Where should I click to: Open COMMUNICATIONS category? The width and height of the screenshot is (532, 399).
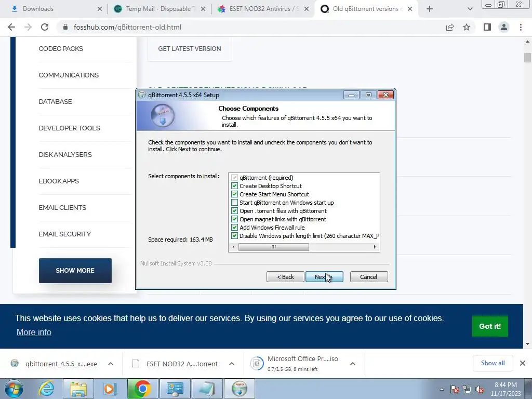[69, 75]
